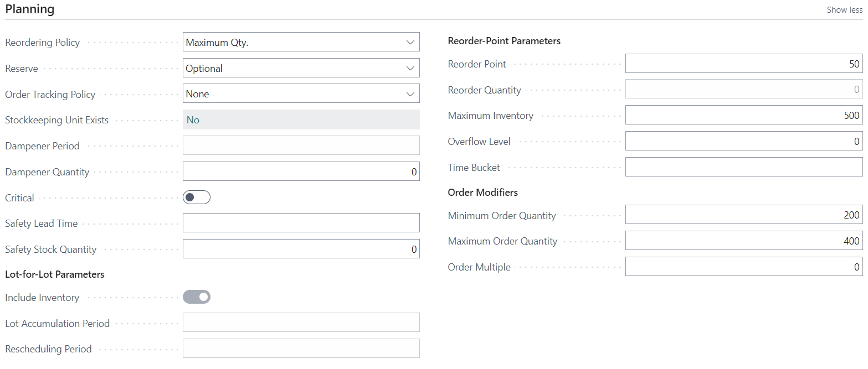Click the Maximum Order Quantity field
868x369 pixels.
tap(742, 240)
